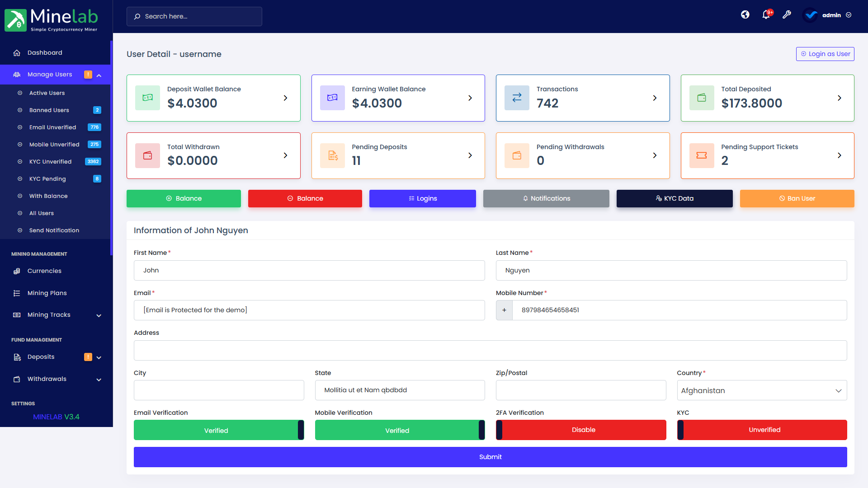Click the Transactions arrows icon
Image resolution: width=868 pixels, height=488 pixels.
(517, 98)
